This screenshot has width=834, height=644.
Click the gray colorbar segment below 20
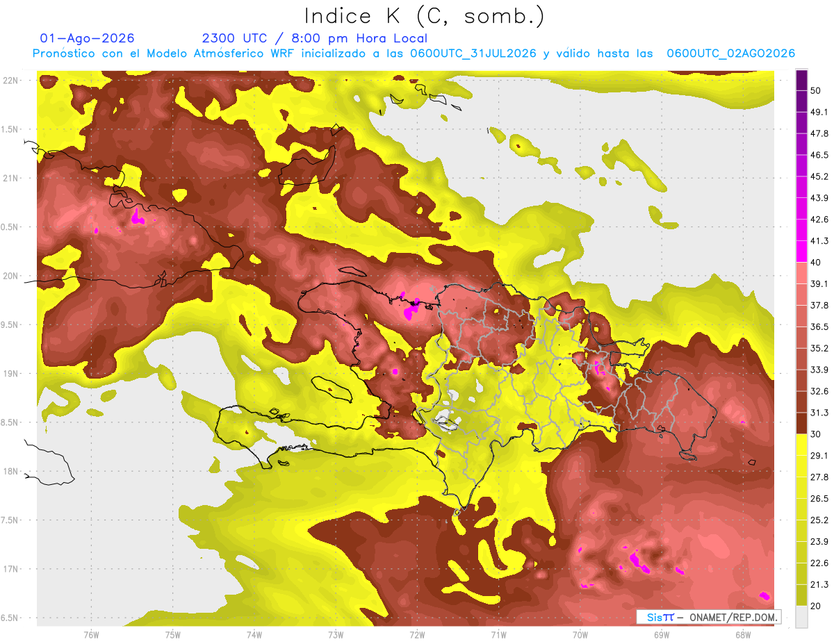click(801, 617)
